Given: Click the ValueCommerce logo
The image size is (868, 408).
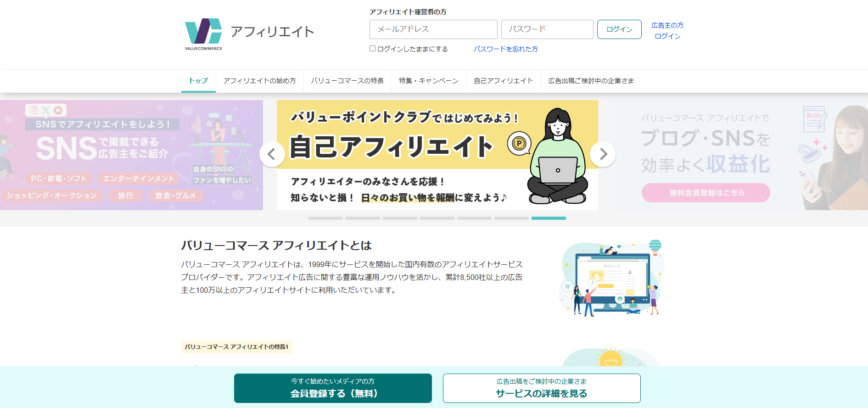Looking at the screenshot, I should 203,34.
